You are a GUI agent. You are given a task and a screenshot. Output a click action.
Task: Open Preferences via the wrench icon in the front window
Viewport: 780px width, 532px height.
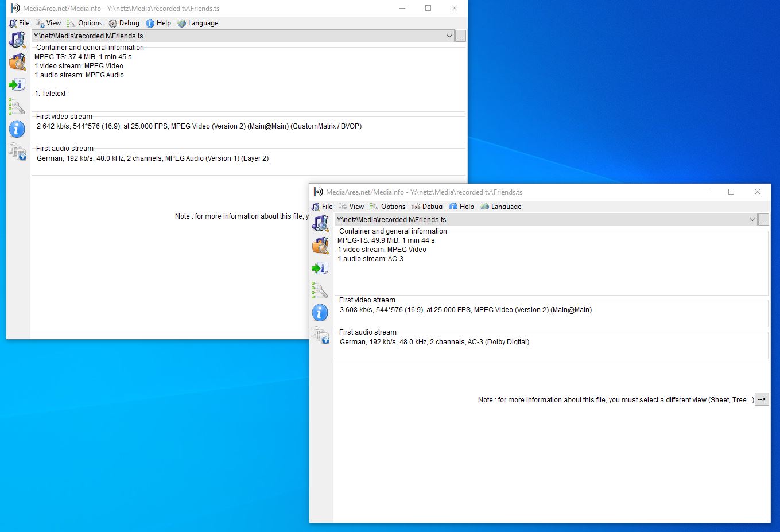click(320, 290)
